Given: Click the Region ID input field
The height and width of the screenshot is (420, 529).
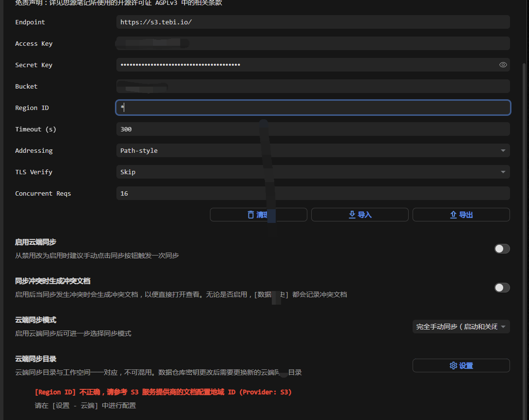Looking at the screenshot, I should [x=313, y=108].
